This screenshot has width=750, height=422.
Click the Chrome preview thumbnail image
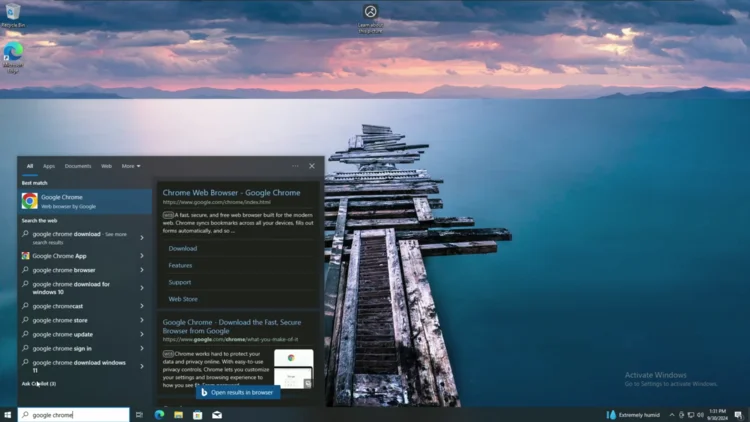(x=294, y=368)
